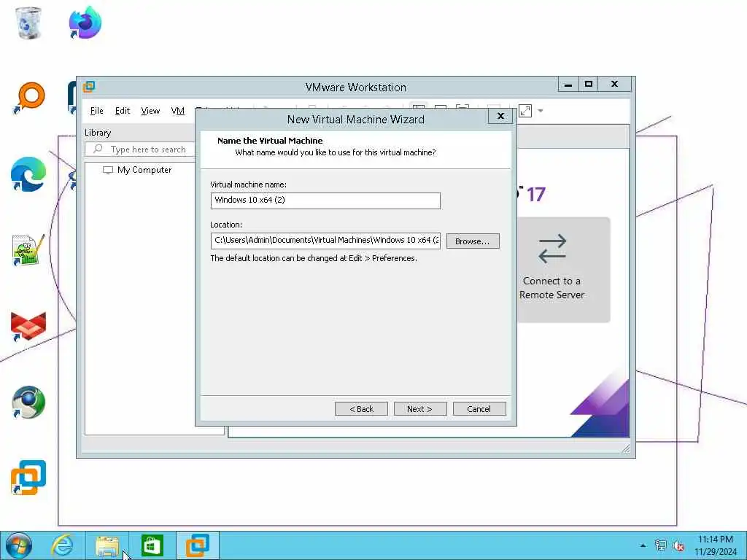Proceed with the Next > button
Viewport: 747px width, 560px height.
[420, 409]
